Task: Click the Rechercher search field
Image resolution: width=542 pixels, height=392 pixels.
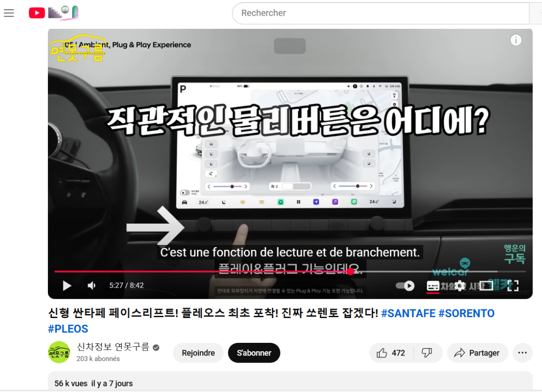Action: [x=379, y=13]
